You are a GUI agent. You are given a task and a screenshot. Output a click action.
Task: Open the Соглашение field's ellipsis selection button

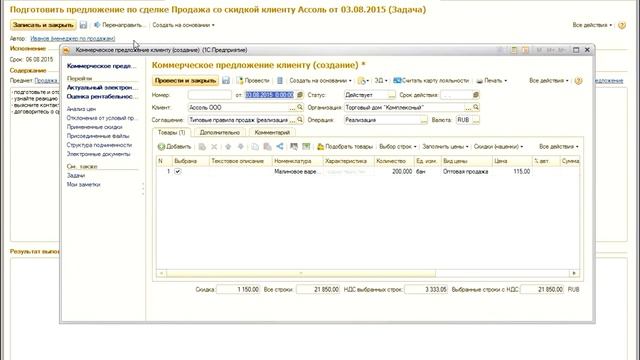click(x=292, y=120)
